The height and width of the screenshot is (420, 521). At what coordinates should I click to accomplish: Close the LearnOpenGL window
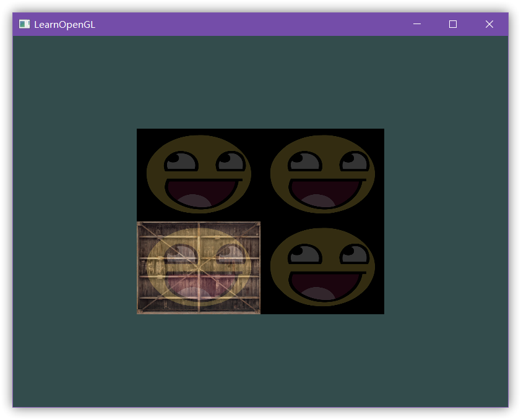coord(489,24)
